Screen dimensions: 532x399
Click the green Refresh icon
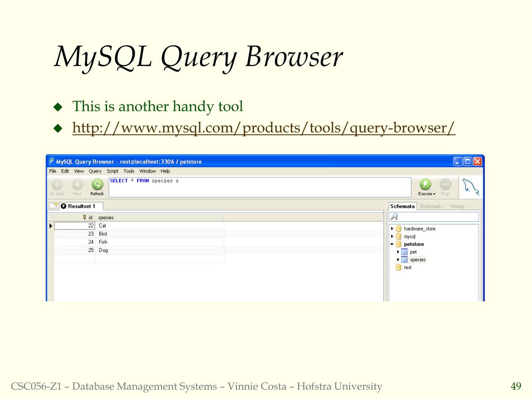[97, 184]
